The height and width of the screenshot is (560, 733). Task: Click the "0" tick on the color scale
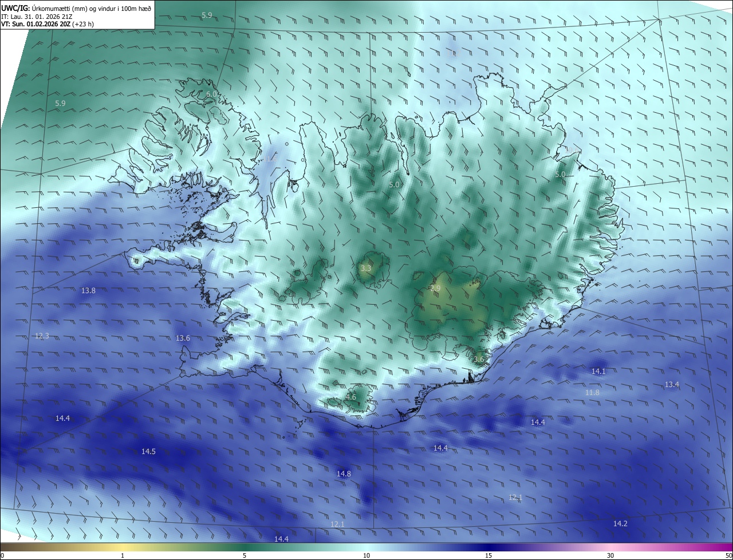coord(2,555)
